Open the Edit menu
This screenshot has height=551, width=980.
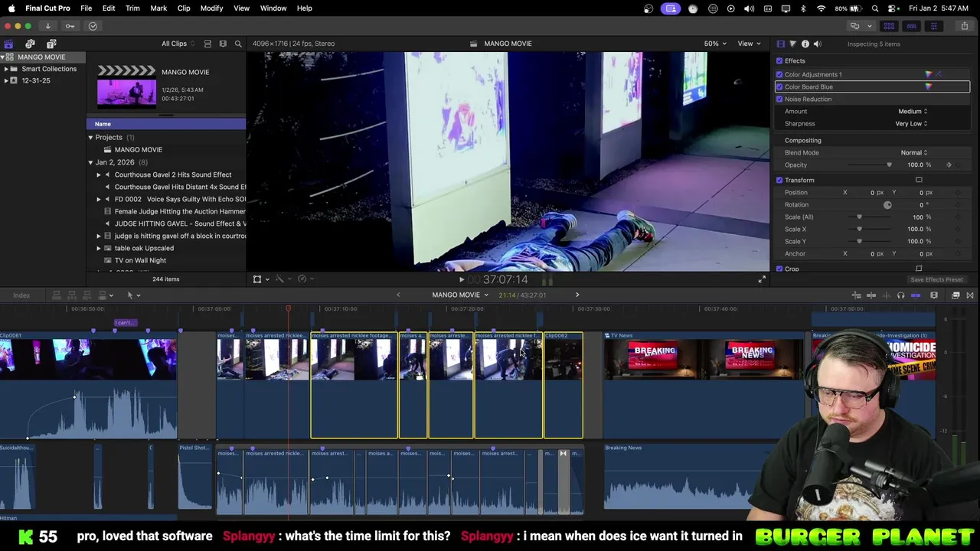tap(109, 8)
